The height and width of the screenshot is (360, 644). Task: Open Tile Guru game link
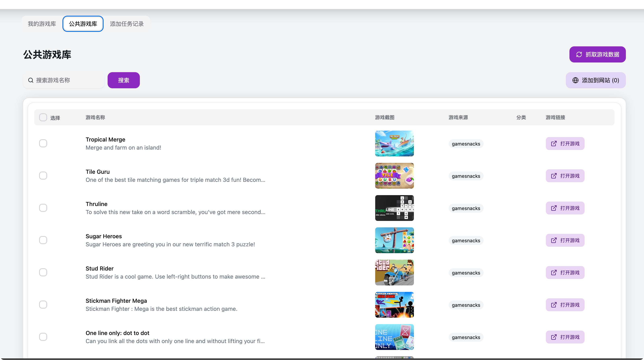tap(565, 176)
